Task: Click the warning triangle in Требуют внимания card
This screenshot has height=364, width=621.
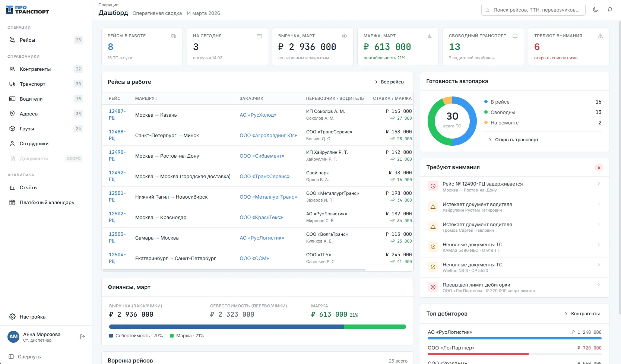Action: point(600,36)
